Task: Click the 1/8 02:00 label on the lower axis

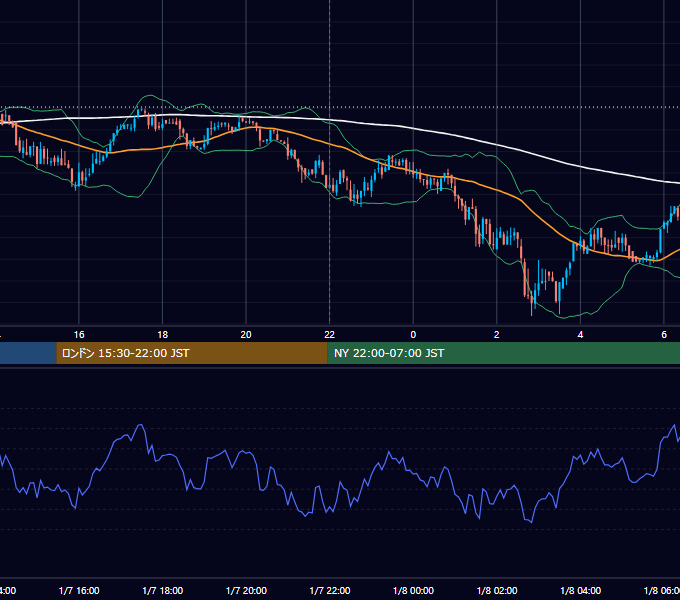Action: pos(497,591)
